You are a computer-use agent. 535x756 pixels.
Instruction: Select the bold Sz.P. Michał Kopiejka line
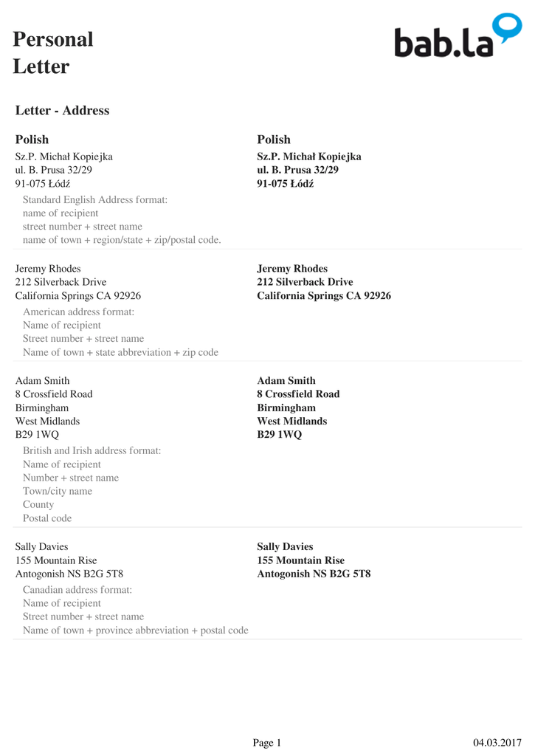tap(308, 157)
